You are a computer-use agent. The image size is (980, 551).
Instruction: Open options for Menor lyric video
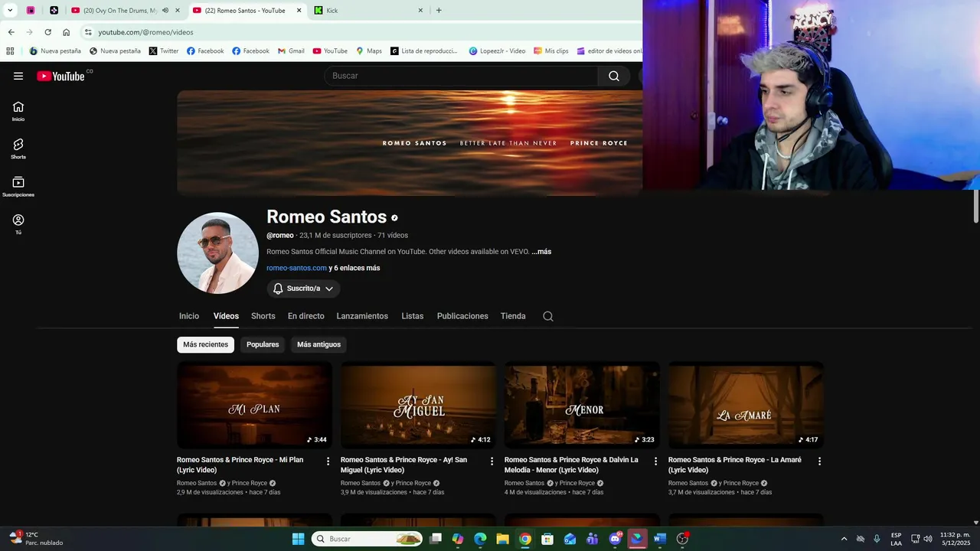pyautogui.click(x=656, y=461)
